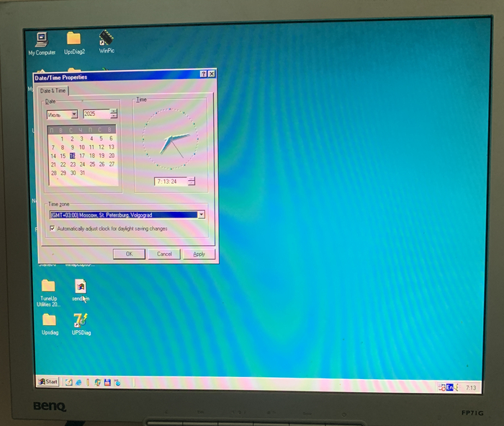
Task: Open the My Computer desktop icon
Action: tap(41, 40)
